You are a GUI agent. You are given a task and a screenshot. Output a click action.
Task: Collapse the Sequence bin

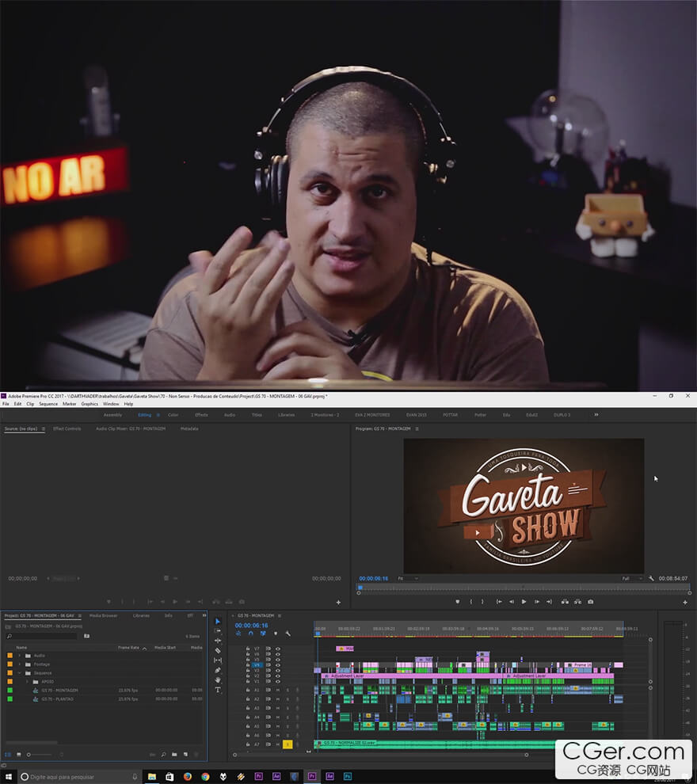coord(20,673)
